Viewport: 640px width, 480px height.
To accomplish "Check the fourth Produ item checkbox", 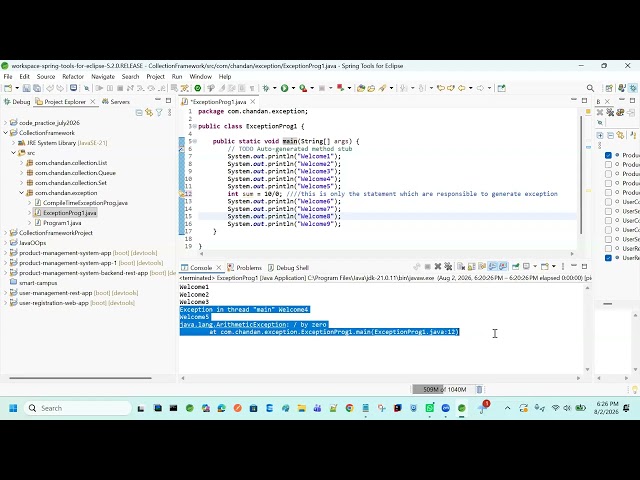I will 608,183.
